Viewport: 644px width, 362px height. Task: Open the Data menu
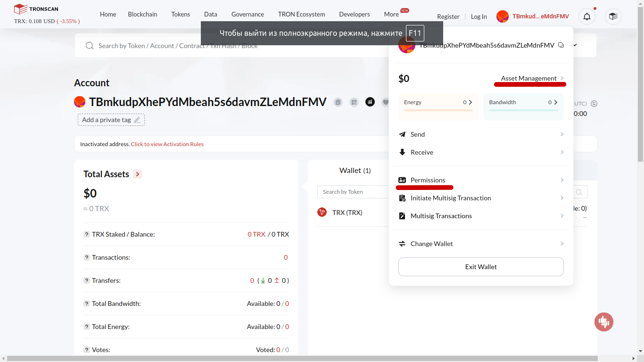(x=211, y=14)
